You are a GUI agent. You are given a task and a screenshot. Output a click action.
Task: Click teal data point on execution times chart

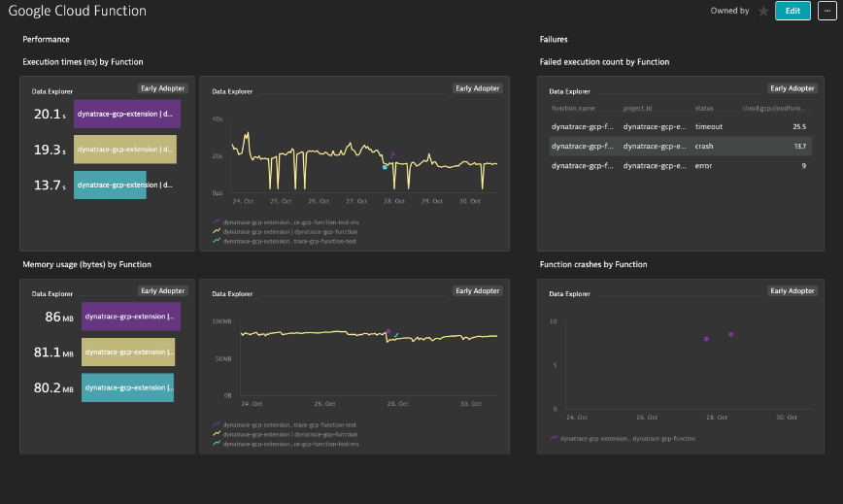click(x=385, y=167)
